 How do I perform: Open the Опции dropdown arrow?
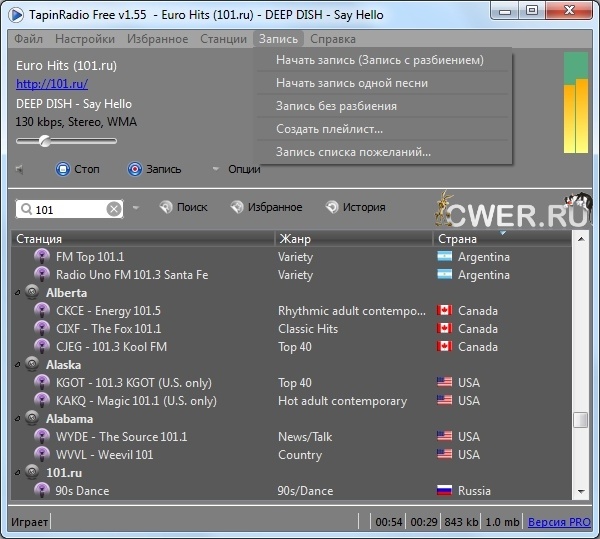[214, 169]
